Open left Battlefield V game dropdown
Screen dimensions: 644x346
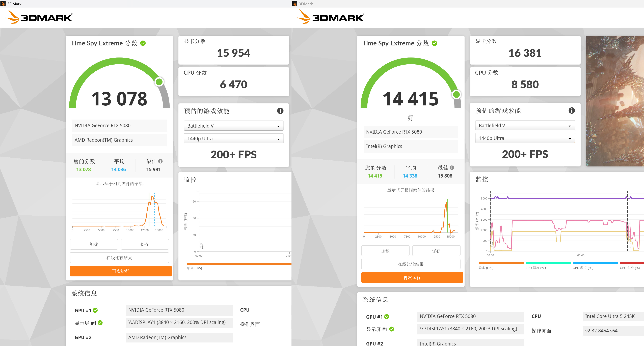click(x=233, y=126)
